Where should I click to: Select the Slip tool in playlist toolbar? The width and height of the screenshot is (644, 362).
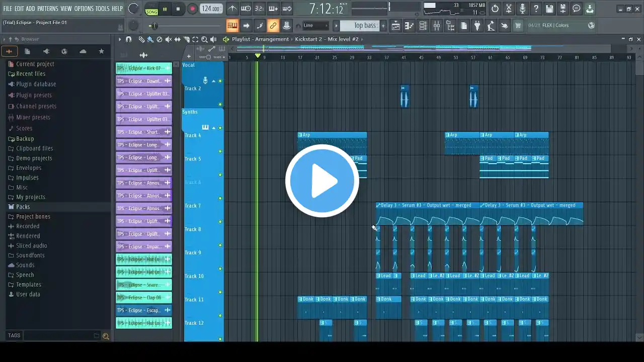tap(178, 39)
